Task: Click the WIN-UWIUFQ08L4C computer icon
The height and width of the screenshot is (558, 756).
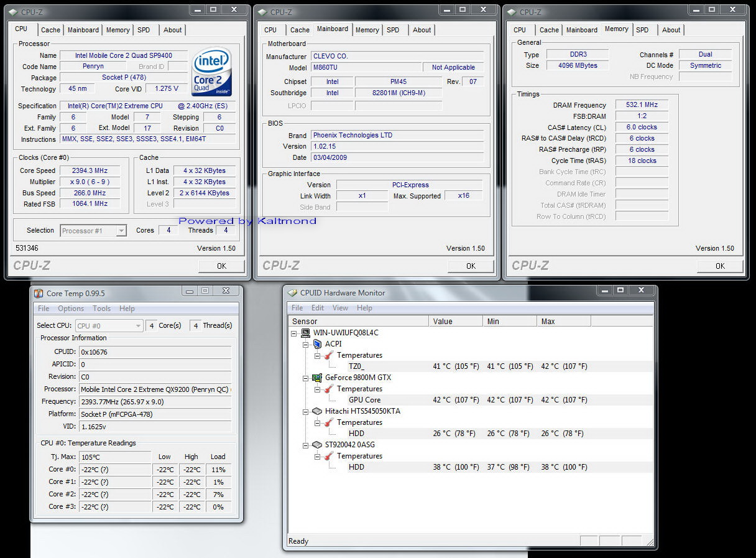Action: click(306, 333)
